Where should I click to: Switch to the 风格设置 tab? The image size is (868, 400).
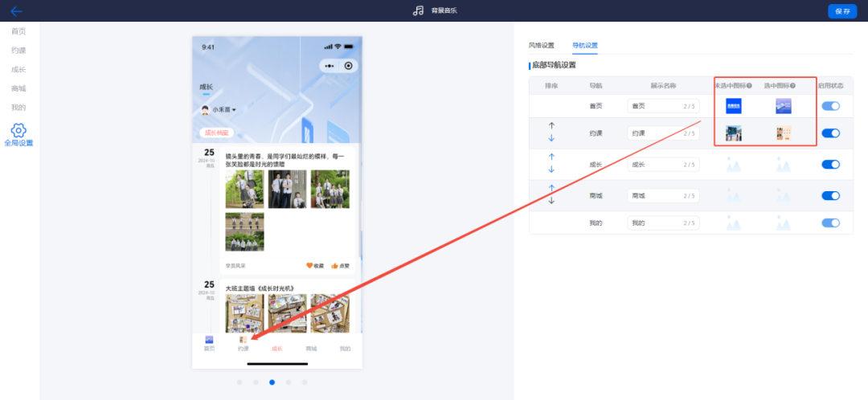pyautogui.click(x=541, y=46)
